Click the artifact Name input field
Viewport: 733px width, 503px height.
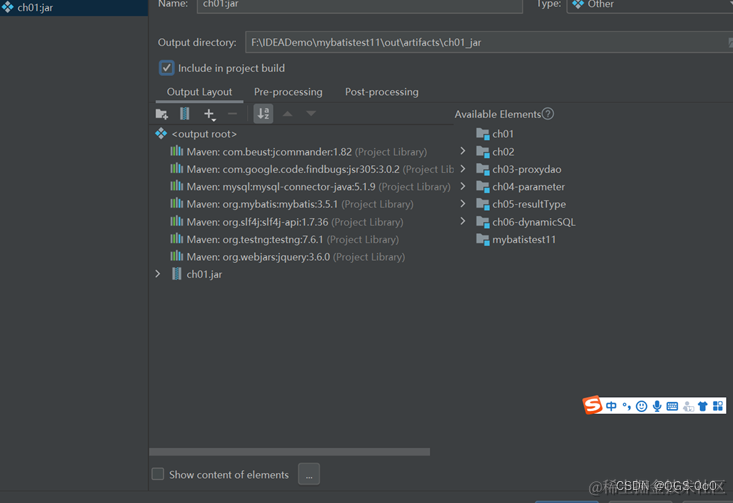pos(359,6)
